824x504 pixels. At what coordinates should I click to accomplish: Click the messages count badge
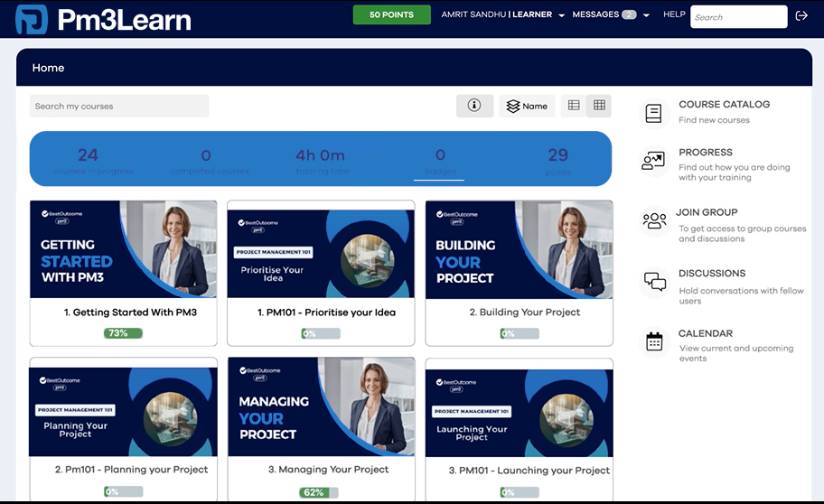(x=629, y=14)
